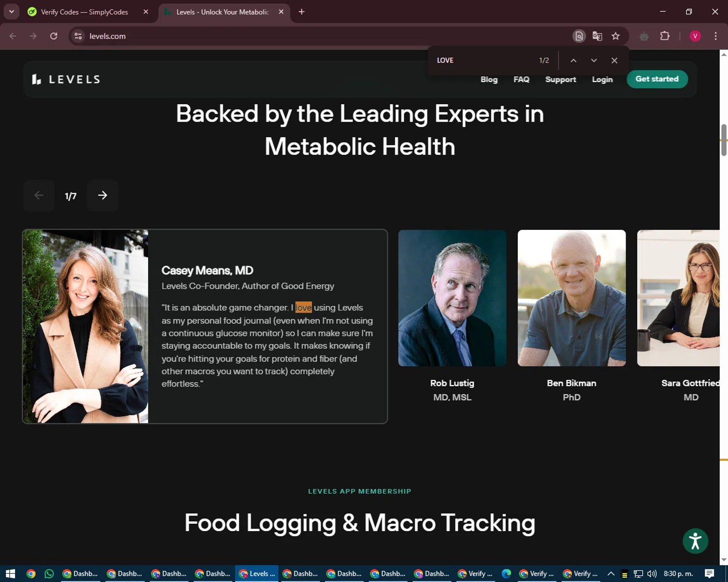Click the 8:30 p. m. taskbar clock

(678, 574)
